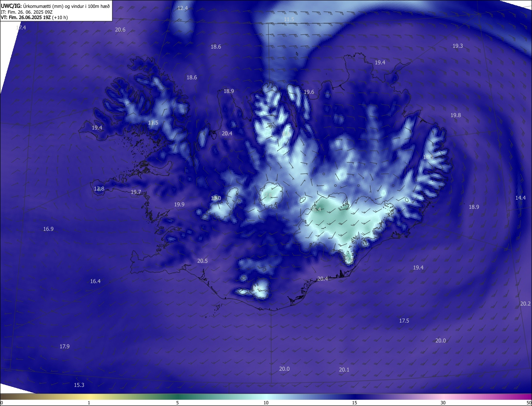Click the 14.4 value label on the map
Image resolution: width=532 pixels, height=406 pixels.
[x=520, y=198]
